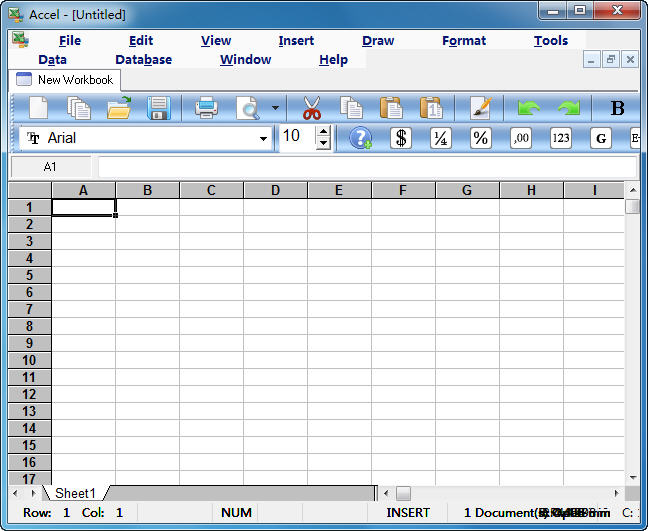Click the green Redo arrow
Viewport: 648px width, 531px height.
(568, 108)
